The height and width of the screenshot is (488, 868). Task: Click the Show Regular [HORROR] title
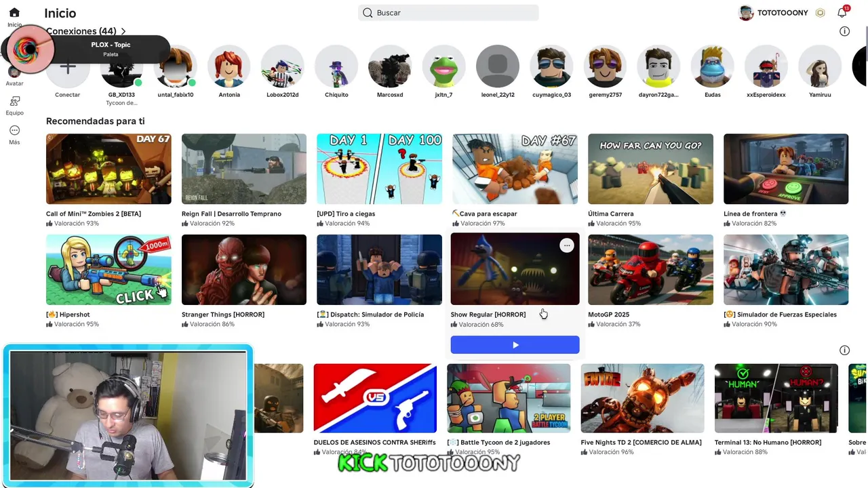[488, 314]
